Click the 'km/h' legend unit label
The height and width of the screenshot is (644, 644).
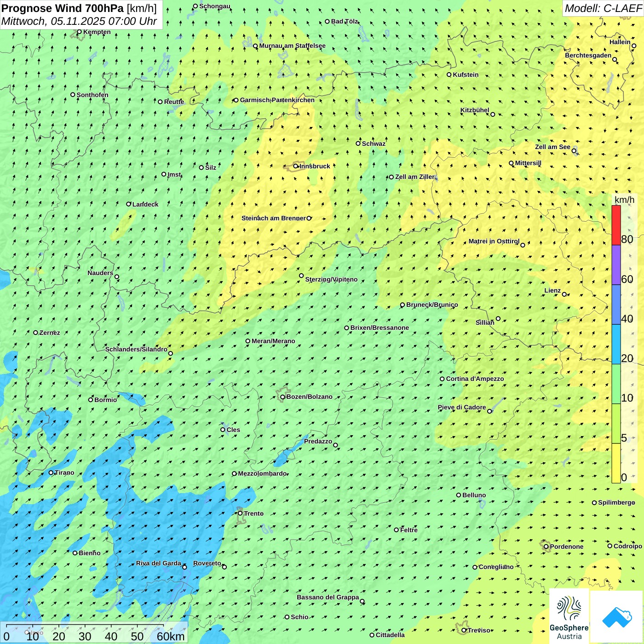(x=624, y=200)
